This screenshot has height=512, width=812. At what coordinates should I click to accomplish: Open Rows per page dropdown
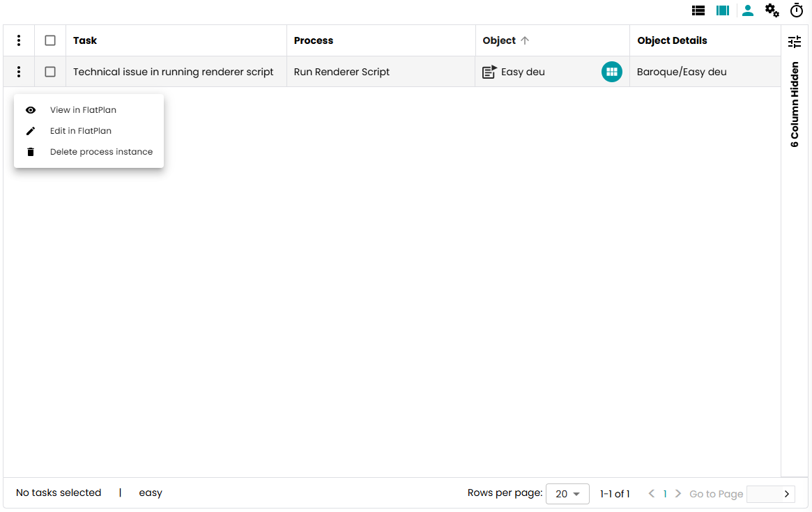click(x=567, y=494)
